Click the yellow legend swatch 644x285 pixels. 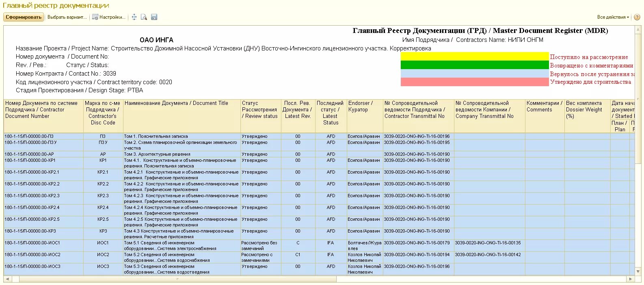tap(474, 57)
